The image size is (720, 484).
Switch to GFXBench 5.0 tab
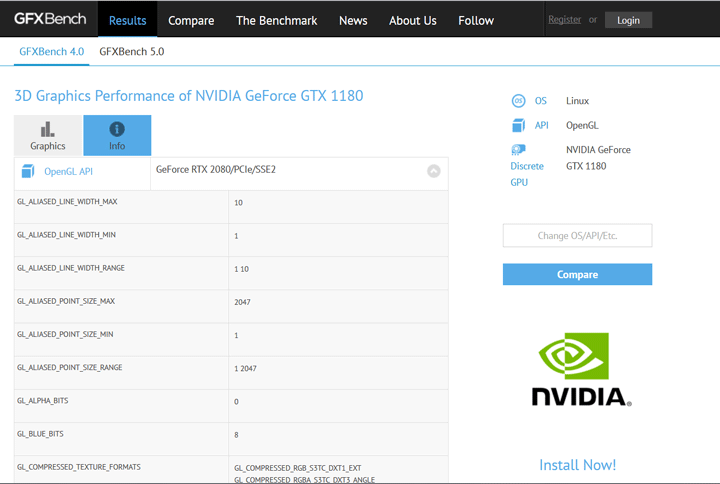click(132, 51)
